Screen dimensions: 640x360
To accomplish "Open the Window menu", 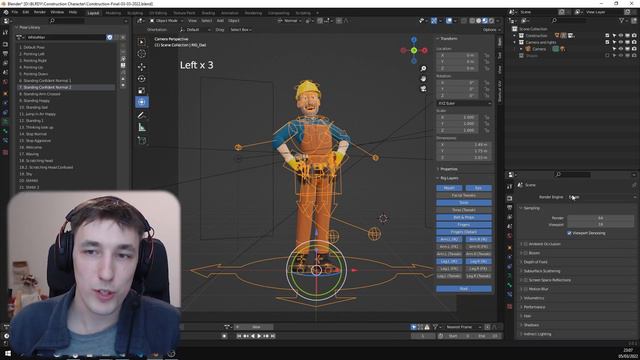I will [x=57, y=13].
